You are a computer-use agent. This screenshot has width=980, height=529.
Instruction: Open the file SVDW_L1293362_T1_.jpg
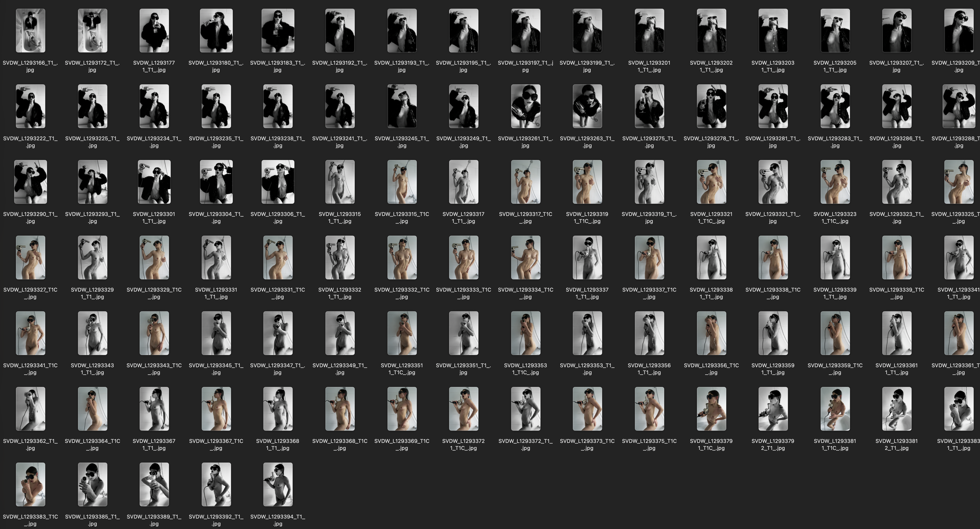click(x=31, y=409)
